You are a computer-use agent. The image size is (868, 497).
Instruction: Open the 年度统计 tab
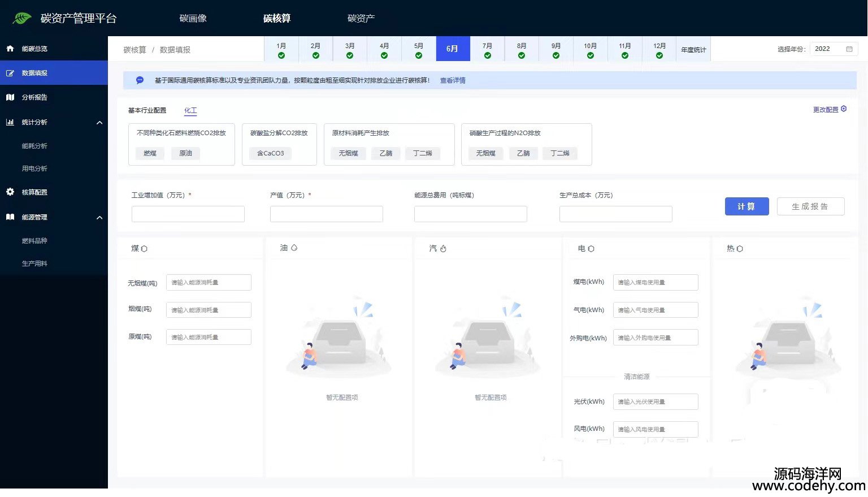tap(693, 50)
